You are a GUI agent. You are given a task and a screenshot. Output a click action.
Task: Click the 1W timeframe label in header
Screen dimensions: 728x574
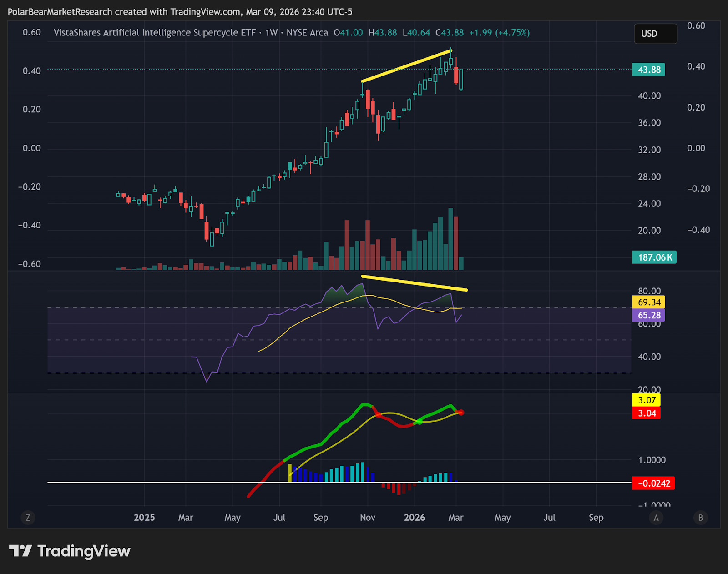[x=271, y=33]
